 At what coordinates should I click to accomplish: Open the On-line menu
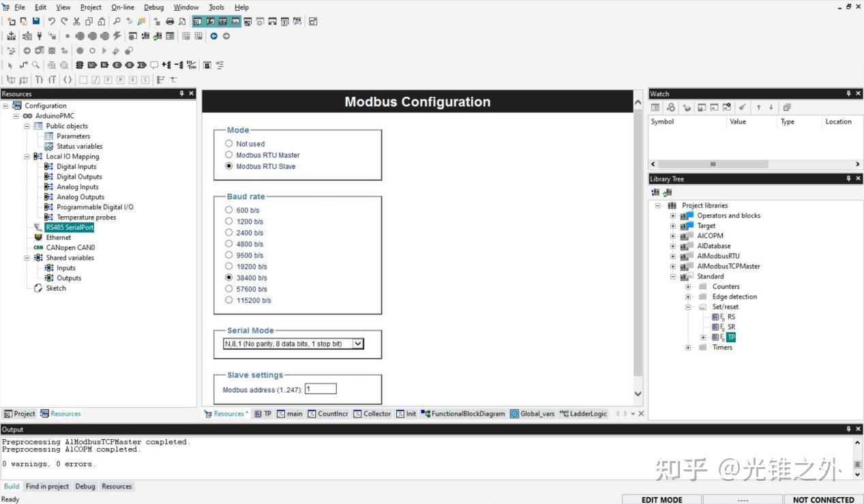pyautogui.click(x=122, y=7)
